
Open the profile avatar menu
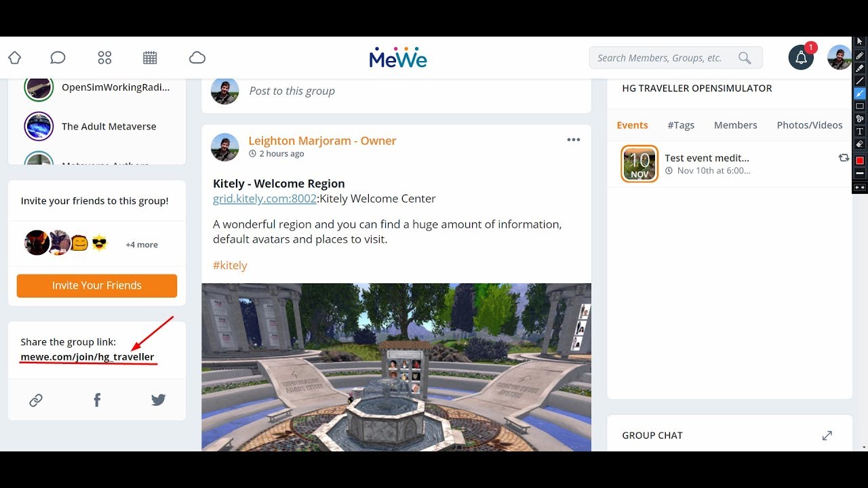tap(840, 58)
